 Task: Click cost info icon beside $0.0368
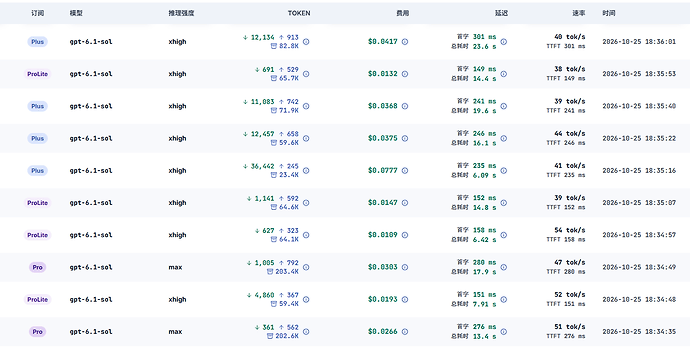click(405, 106)
